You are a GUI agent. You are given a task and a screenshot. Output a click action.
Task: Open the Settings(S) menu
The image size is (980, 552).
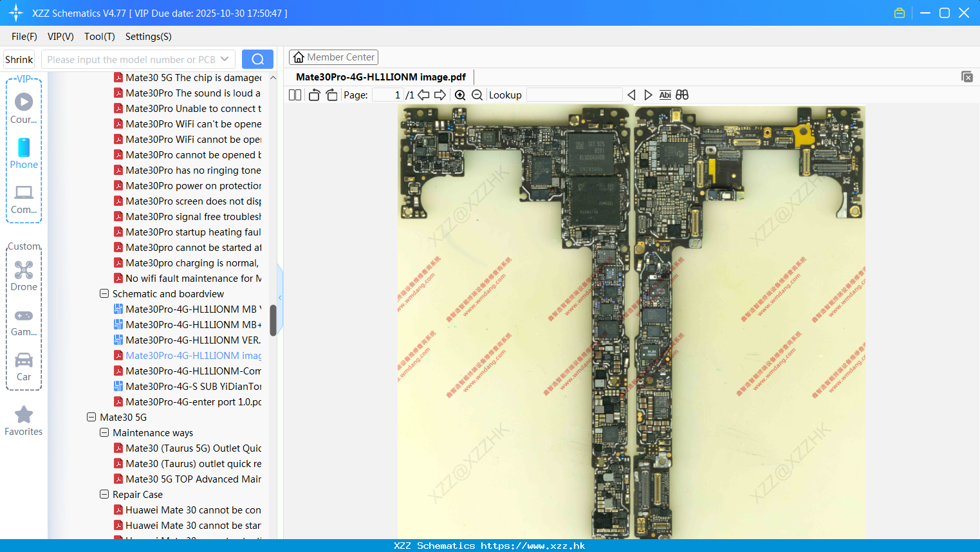[149, 37]
